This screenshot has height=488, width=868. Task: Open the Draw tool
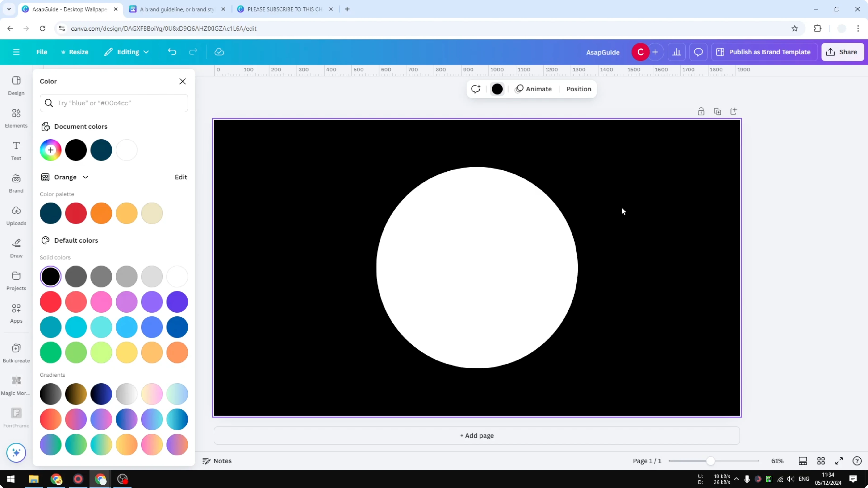(x=16, y=248)
